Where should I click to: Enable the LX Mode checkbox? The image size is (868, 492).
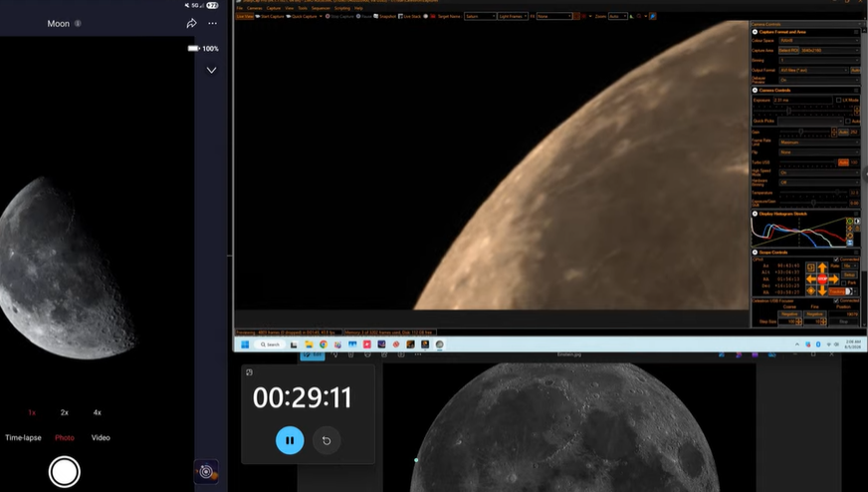coord(839,101)
